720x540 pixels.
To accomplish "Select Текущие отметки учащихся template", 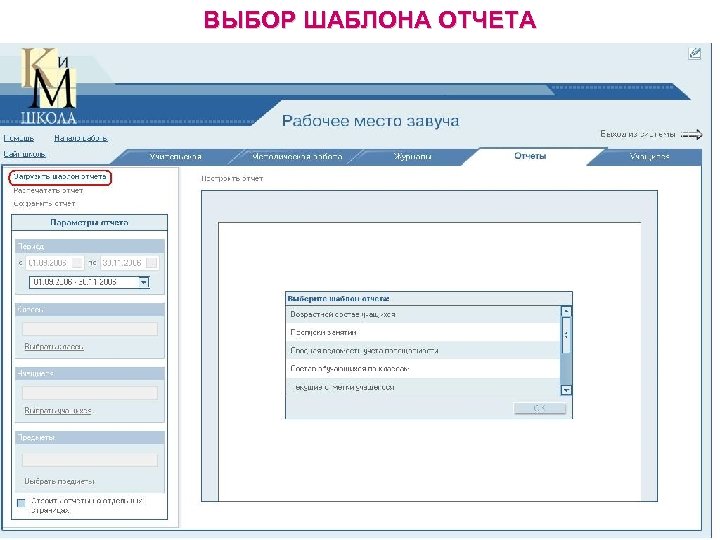I will (x=423, y=387).
